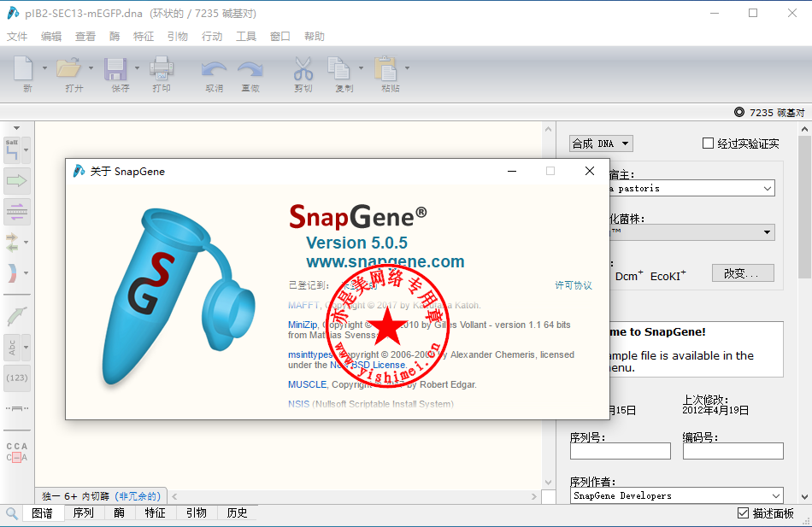Viewport: 812px width, 527px height.
Task: Click the CCA codon icon
Action: point(16,452)
